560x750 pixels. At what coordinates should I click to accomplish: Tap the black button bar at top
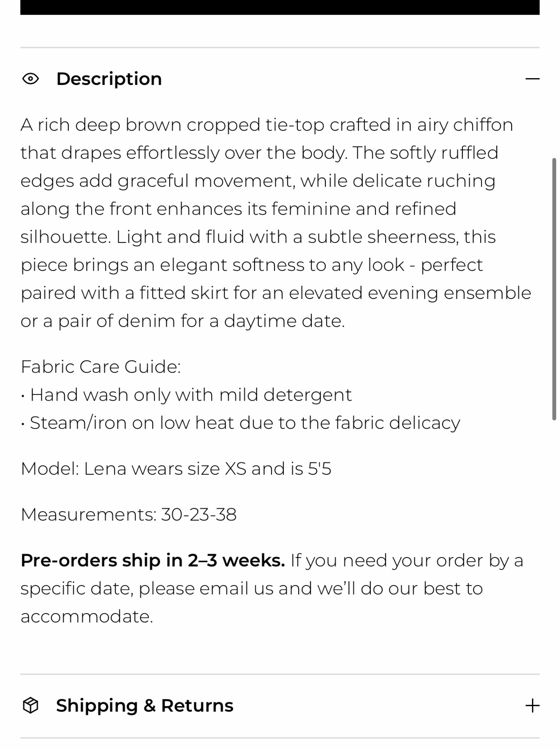[280, 7]
